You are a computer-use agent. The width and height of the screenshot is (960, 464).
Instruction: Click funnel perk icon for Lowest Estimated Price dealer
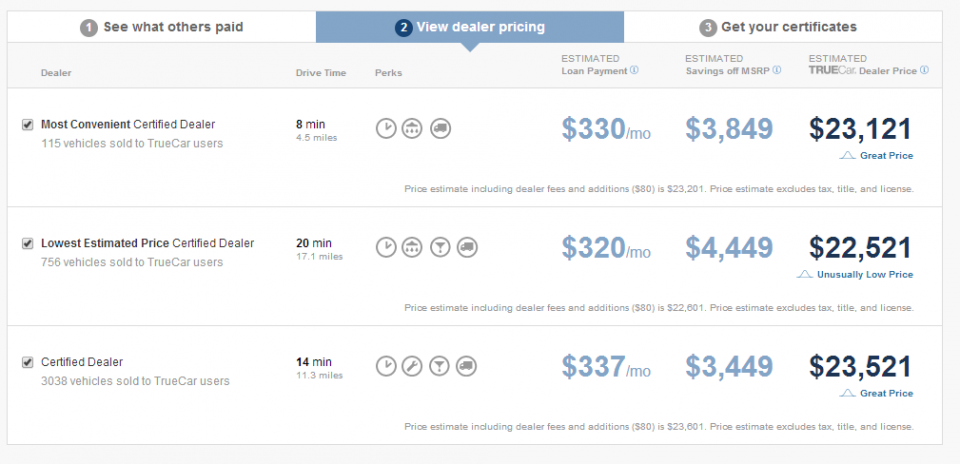pos(440,247)
